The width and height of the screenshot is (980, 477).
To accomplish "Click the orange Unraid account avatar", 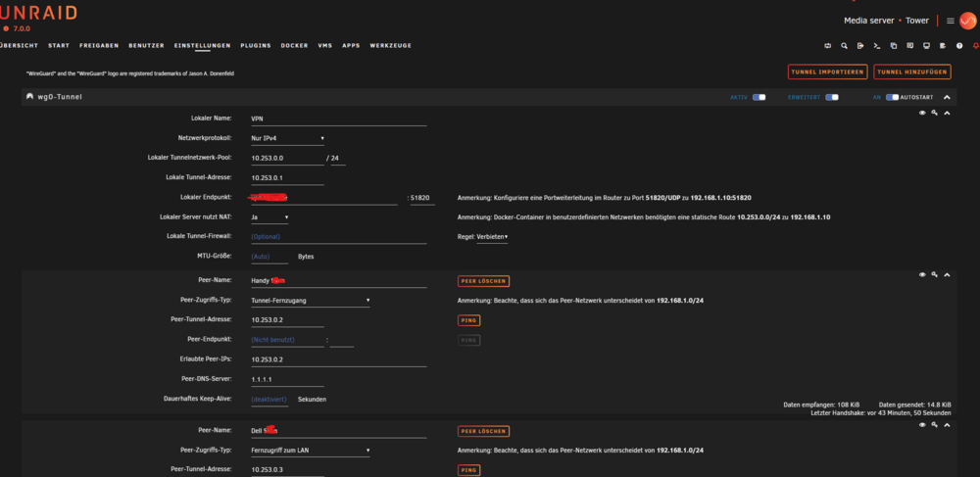I will (967, 21).
